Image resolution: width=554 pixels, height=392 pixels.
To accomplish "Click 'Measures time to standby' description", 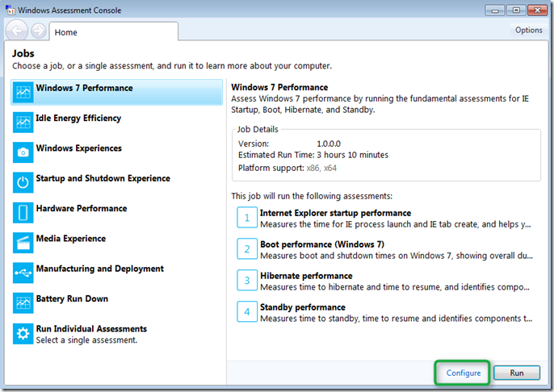I will (x=396, y=319).
